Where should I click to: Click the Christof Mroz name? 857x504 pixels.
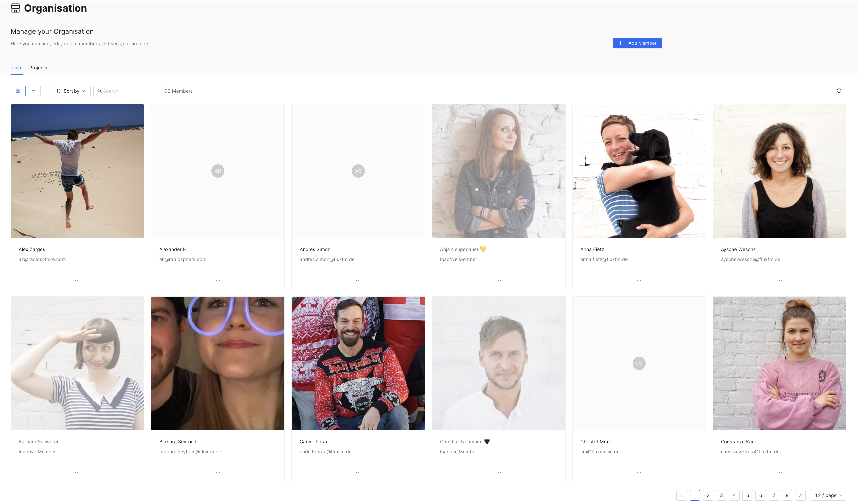(x=596, y=442)
